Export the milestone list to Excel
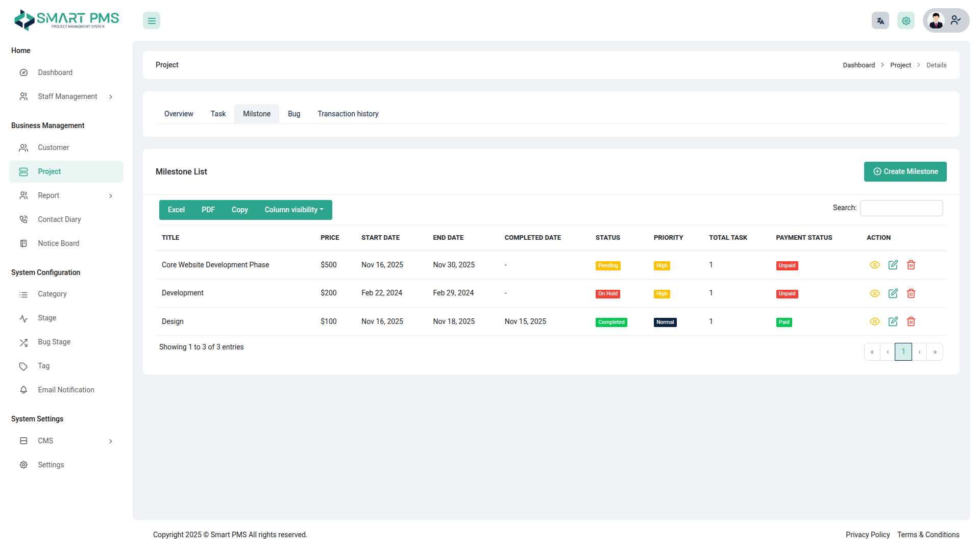 tap(176, 210)
